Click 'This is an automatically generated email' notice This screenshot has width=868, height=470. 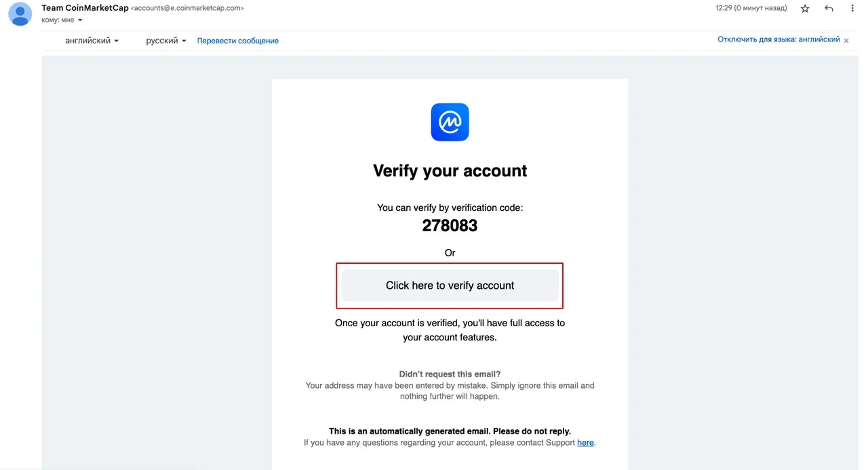pos(450,431)
